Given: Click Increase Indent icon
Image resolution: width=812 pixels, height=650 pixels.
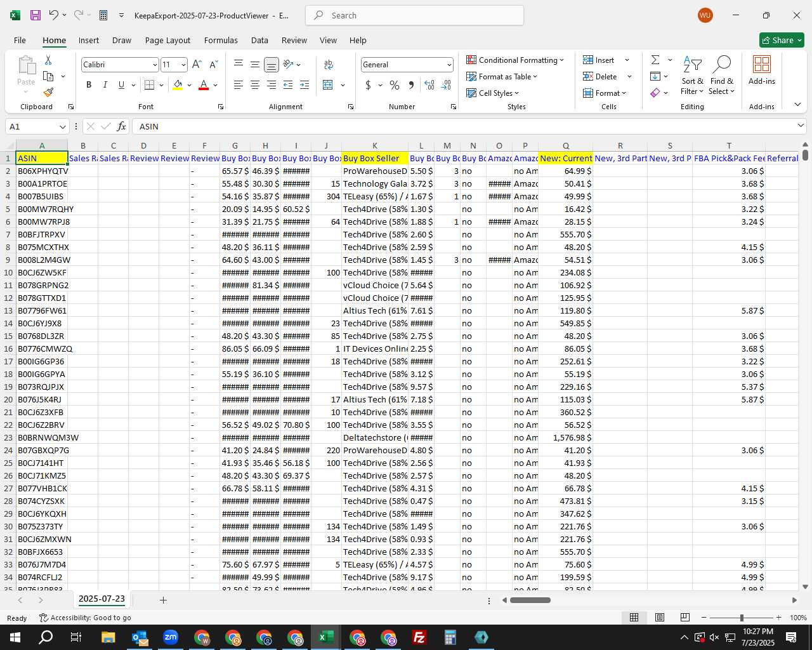Looking at the screenshot, I should click(x=304, y=84).
